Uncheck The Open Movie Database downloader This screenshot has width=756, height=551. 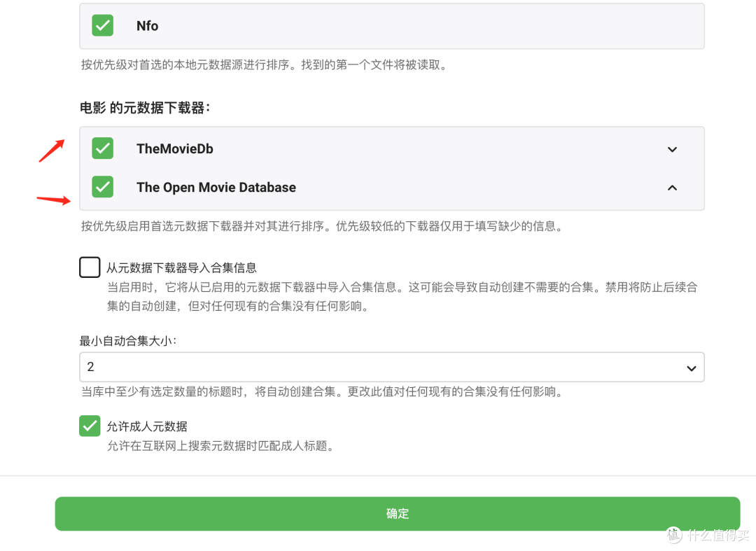pyautogui.click(x=102, y=187)
